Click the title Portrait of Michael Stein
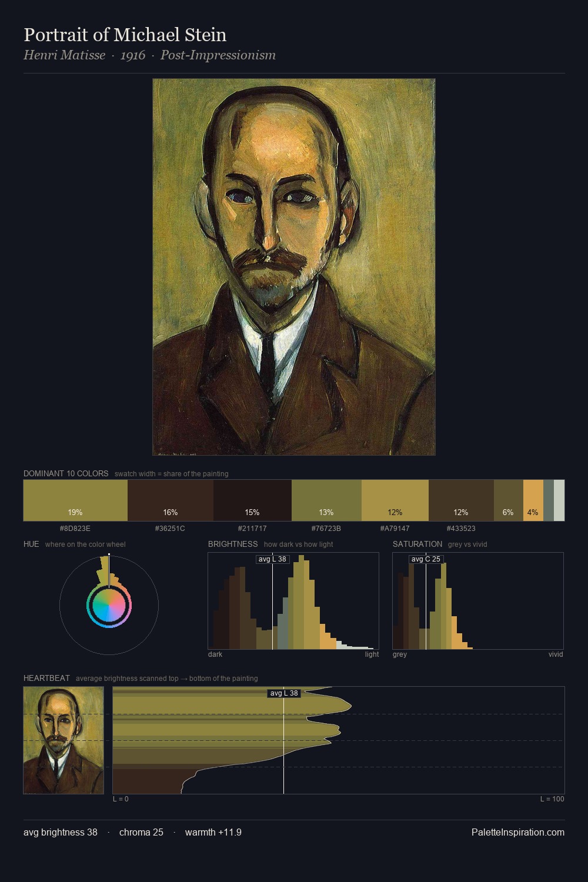 (x=125, y=35)
